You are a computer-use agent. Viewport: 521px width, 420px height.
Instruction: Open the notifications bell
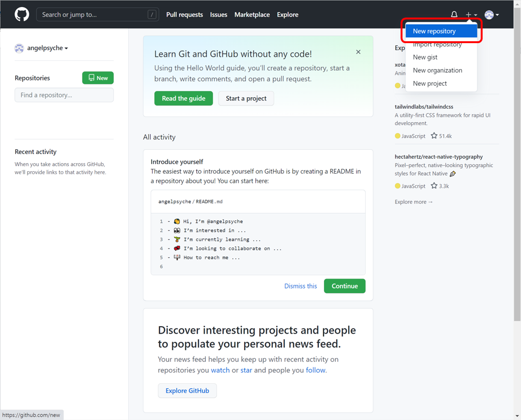454,15
